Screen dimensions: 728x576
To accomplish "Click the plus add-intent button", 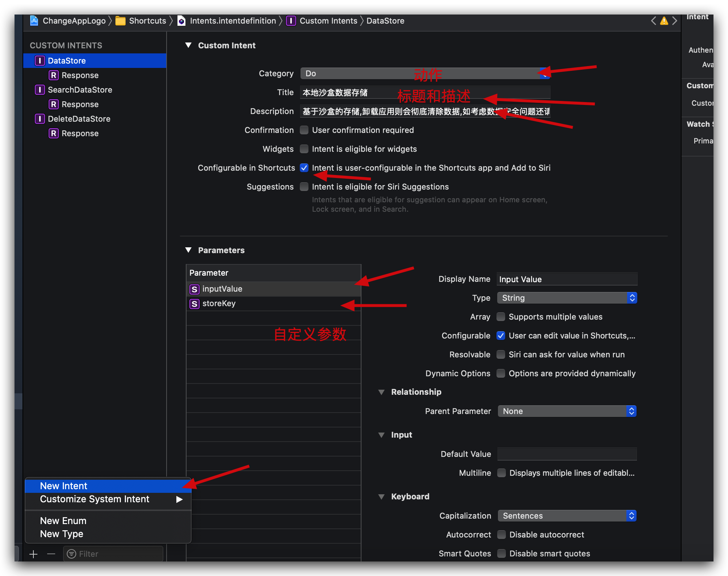I will click(x=33, y=554).
